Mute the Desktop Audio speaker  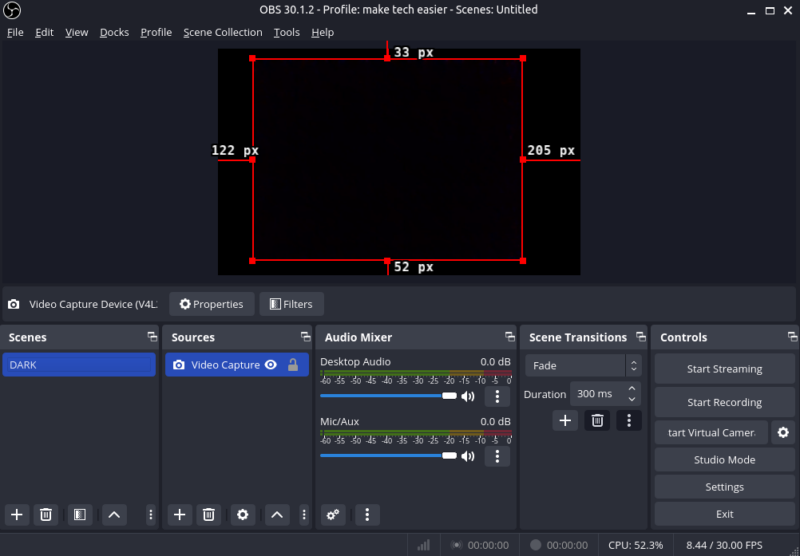pyautogui.click(x=468, y=396)
